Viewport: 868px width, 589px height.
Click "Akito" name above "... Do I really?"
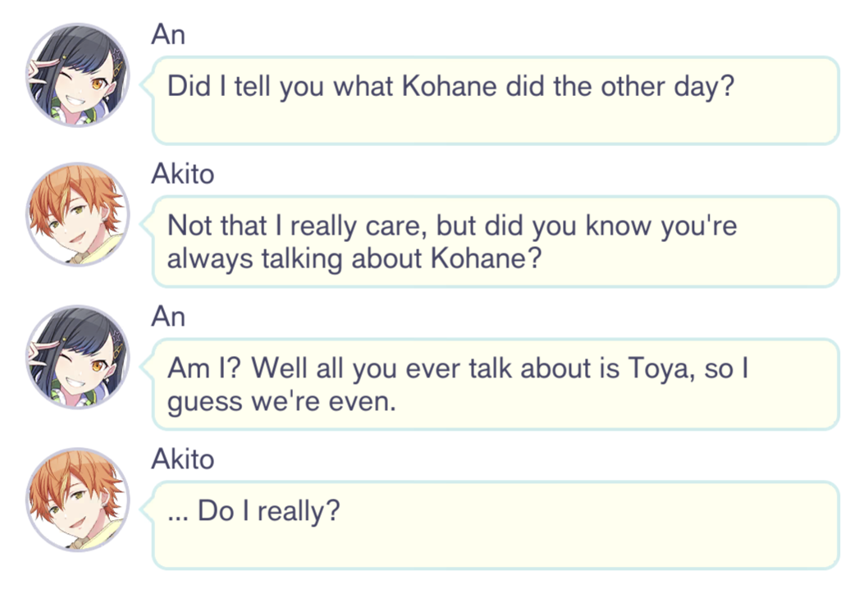click(182, 459)
